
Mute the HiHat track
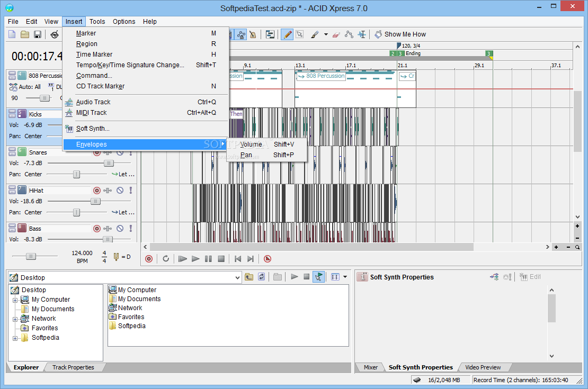(x=120, y=191)
